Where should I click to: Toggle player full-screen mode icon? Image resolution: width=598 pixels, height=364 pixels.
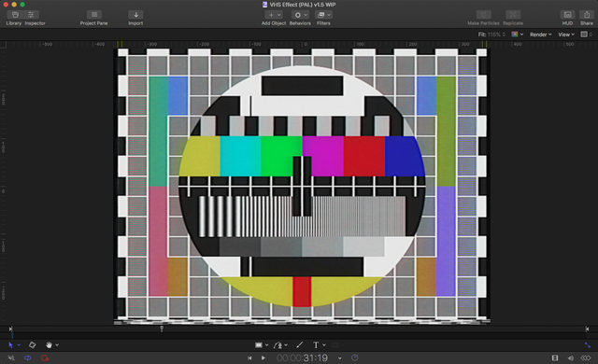click(588, 345)
